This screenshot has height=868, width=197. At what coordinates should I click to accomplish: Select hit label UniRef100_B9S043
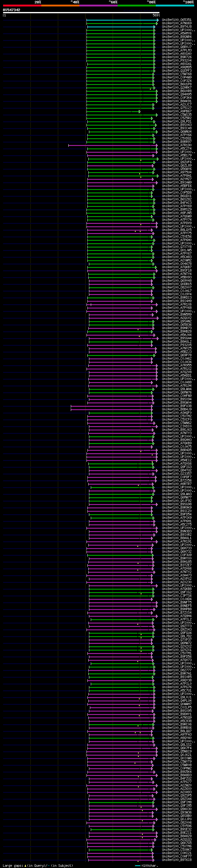pos(177,125)
